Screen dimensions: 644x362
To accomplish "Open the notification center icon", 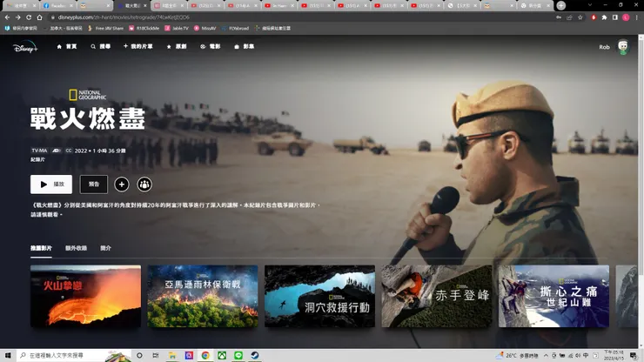I will click(x=634, y=355).
